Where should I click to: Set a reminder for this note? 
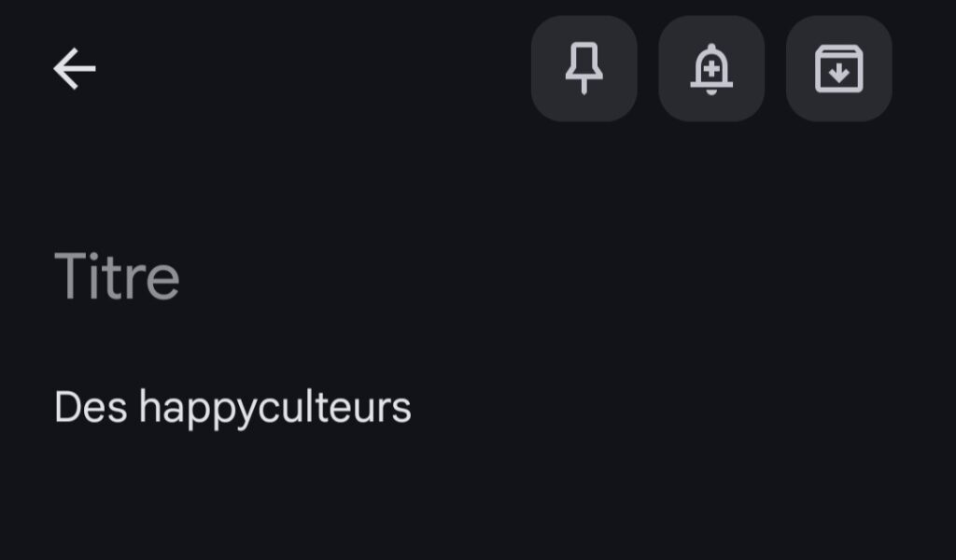(x=711, y=69)
